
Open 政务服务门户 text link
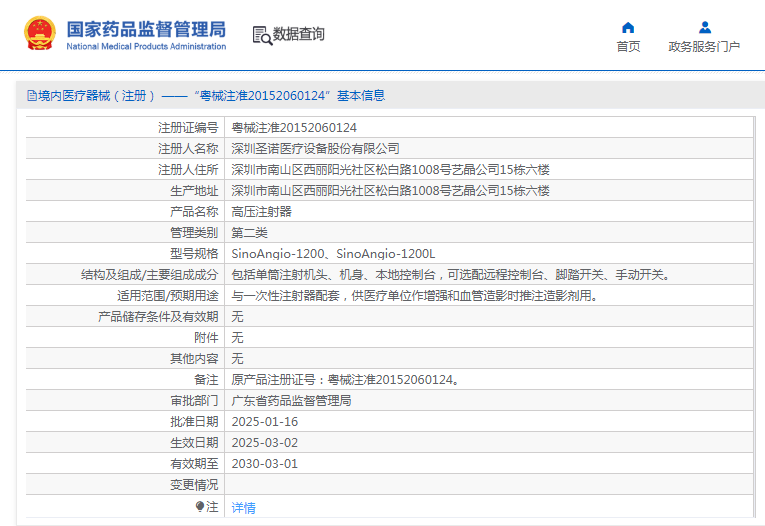704,46
